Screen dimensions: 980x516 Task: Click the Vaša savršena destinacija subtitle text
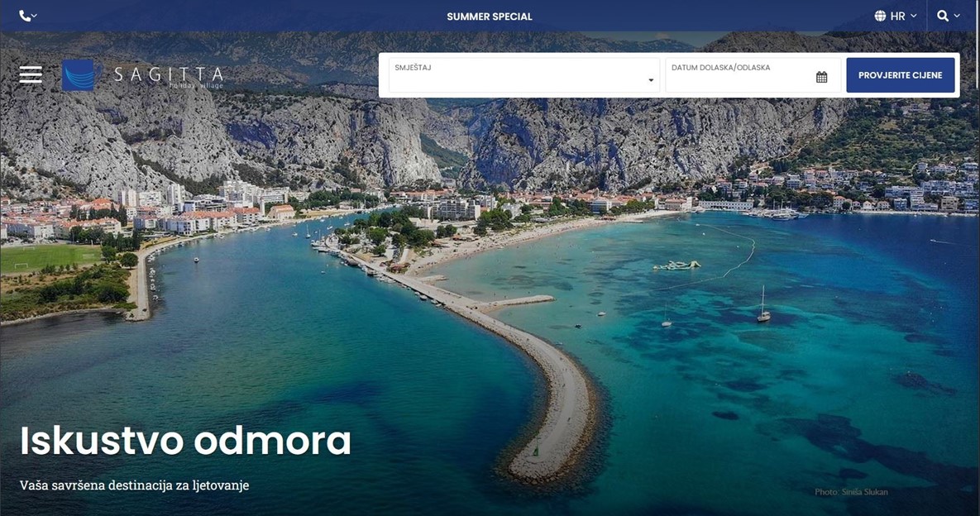pos(134,485)
